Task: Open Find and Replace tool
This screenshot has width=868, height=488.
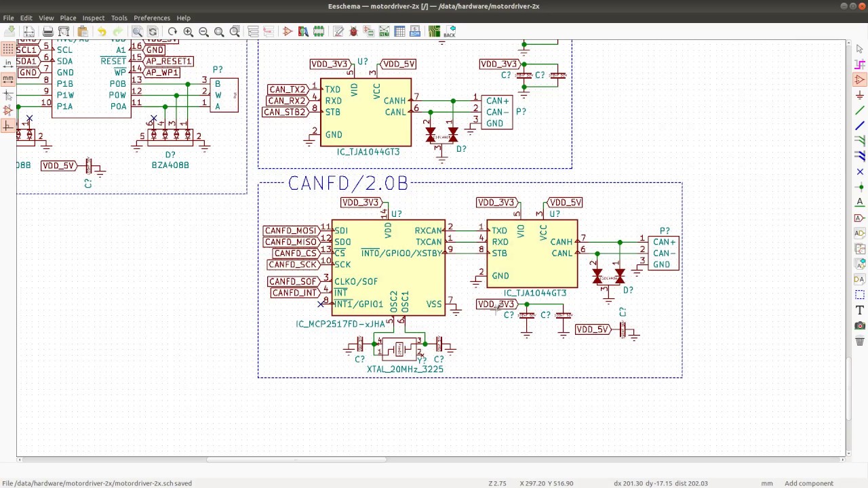Action: 153,31
